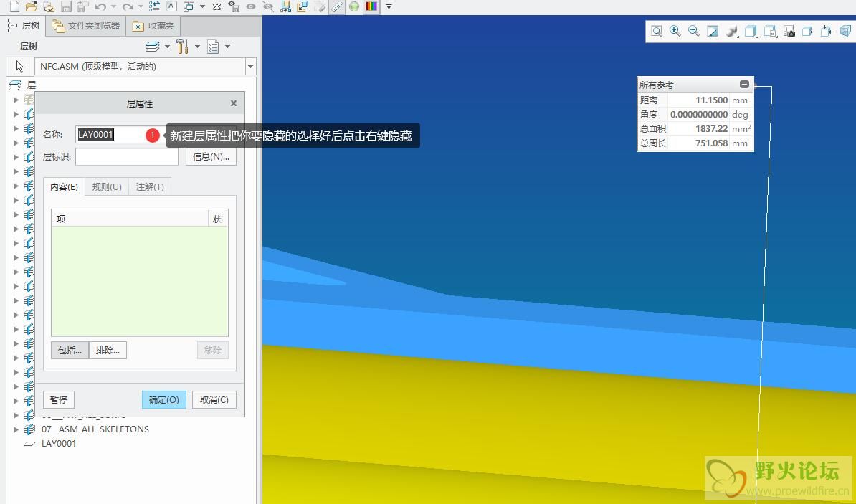
Task: Click the Zoom In magnifier icon
Action: coord(675,31)
